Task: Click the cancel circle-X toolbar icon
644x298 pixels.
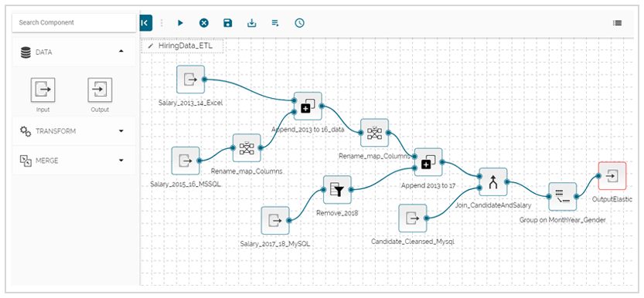Action: point(204,23)
